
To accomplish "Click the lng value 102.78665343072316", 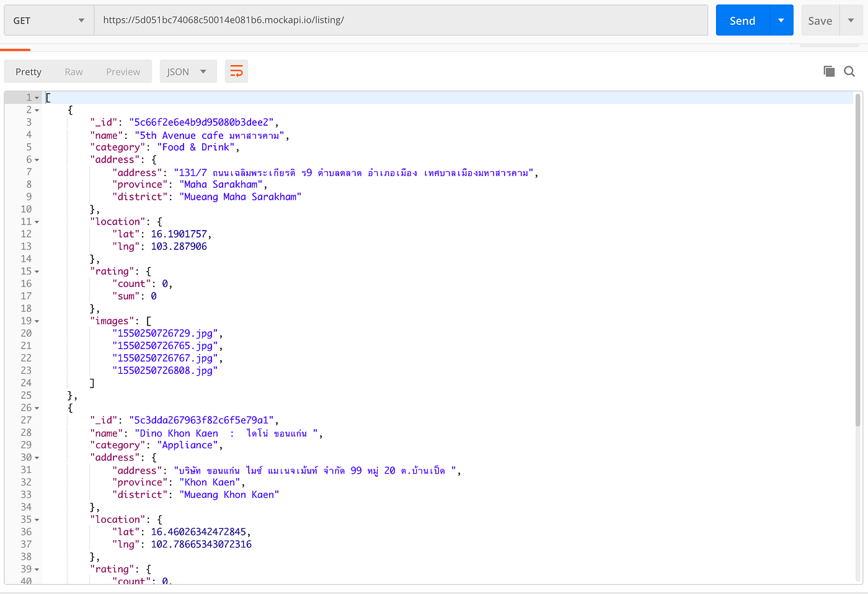I will pos(201,544).
